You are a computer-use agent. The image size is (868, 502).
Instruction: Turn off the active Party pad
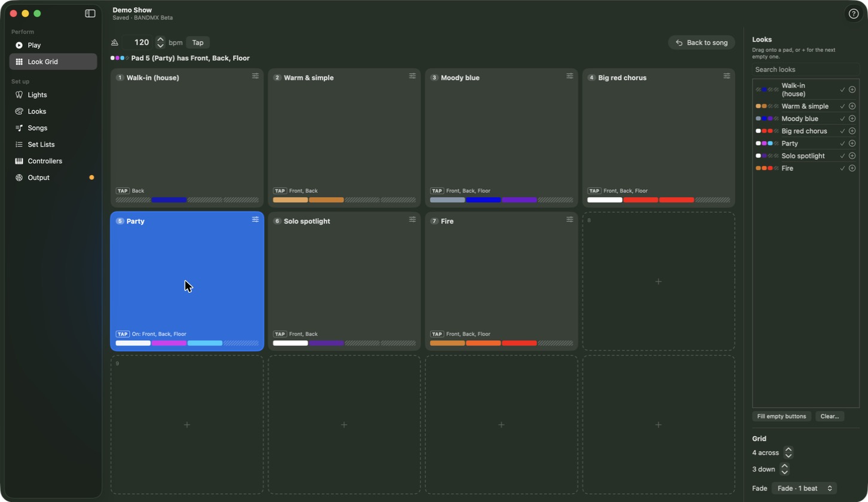pos(187,281)
